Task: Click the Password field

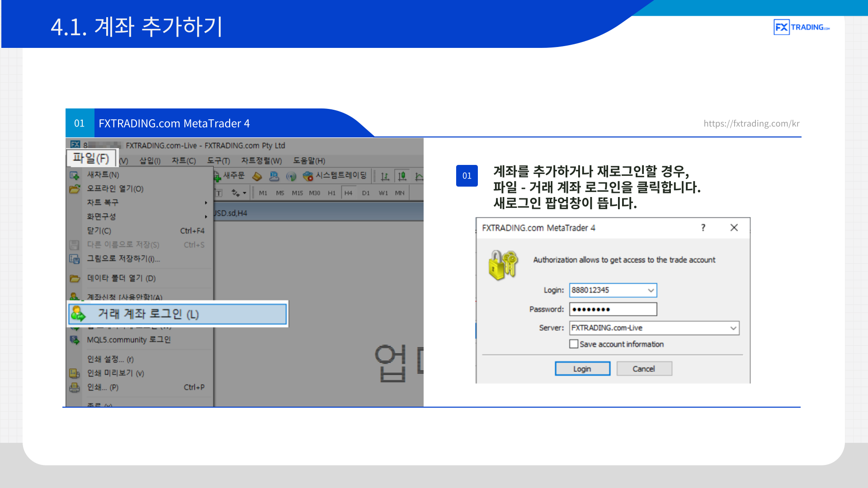Action: (x=613, y=310)
